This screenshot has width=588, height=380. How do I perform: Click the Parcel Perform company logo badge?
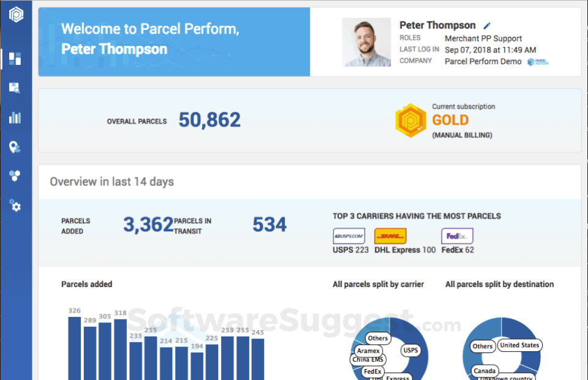(538, 62)
